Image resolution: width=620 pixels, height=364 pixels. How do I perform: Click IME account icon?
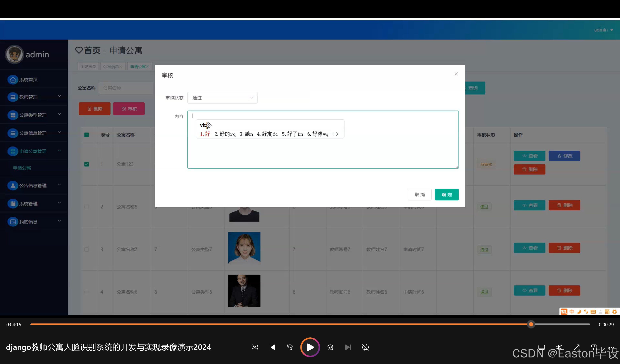[600, 312]
